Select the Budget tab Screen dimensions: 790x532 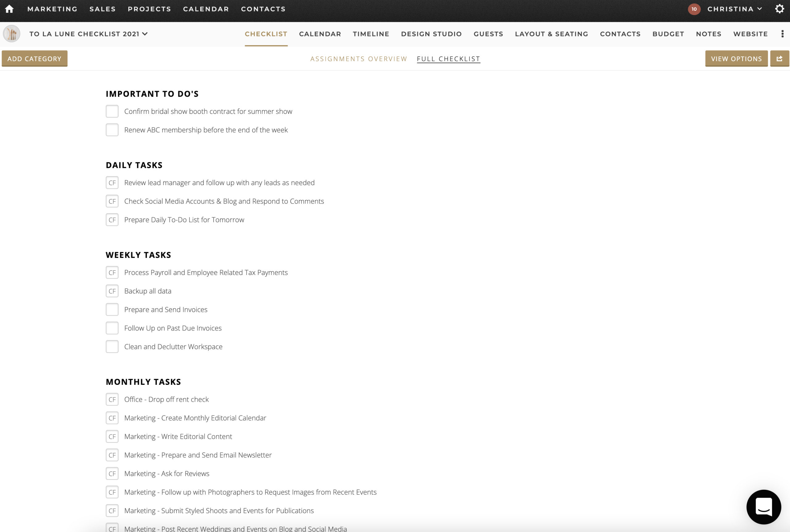[x=668, y=34]
